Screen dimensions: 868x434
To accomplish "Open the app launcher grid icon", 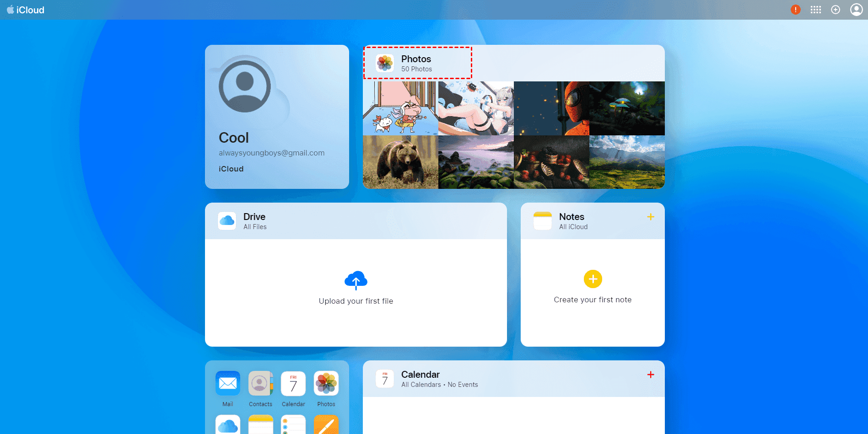I will click(816, 10).
